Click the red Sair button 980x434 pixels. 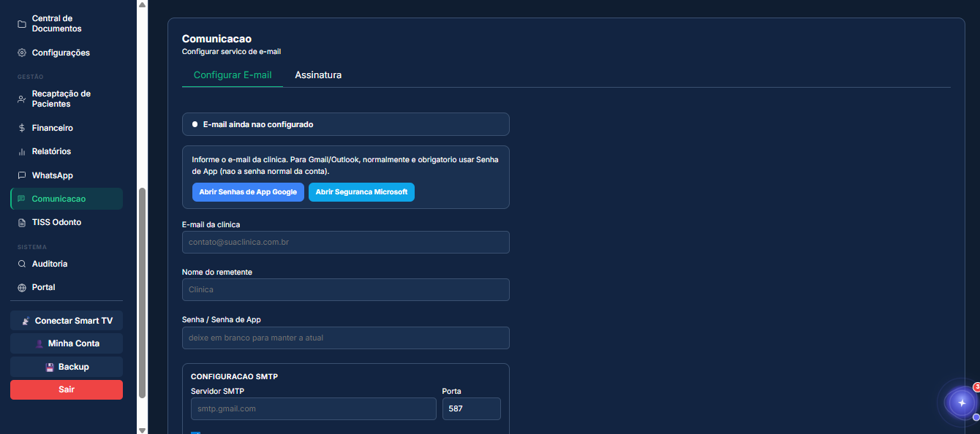click(x=67, y=389)
